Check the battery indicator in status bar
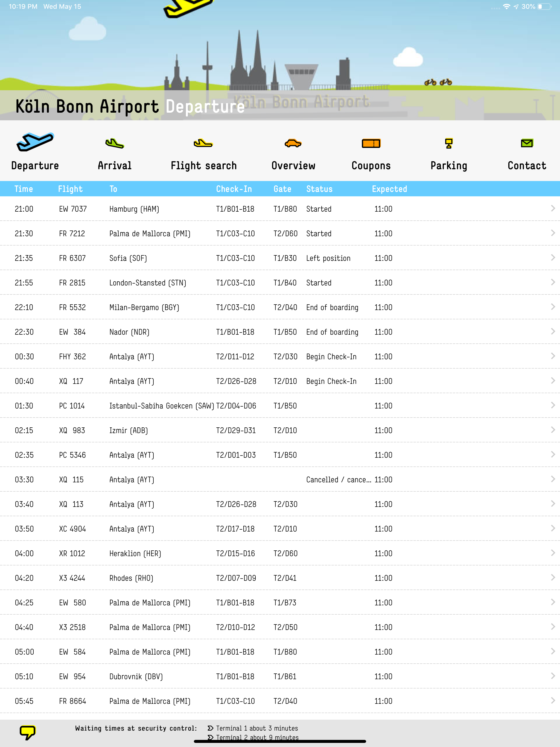The image size is (560, 747). click(x=544, y=6)
